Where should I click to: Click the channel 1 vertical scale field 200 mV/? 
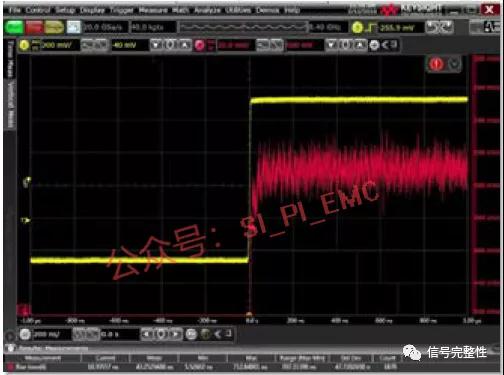point(60,45)
